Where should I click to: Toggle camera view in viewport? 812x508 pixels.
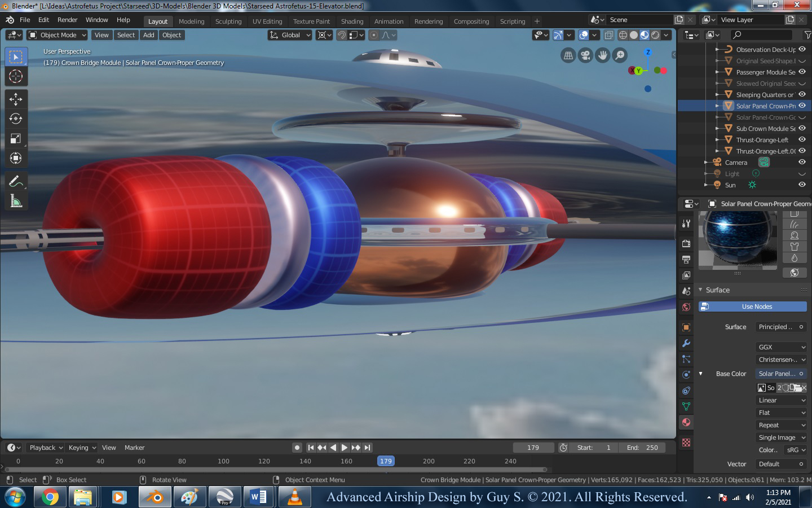(585, 55)
